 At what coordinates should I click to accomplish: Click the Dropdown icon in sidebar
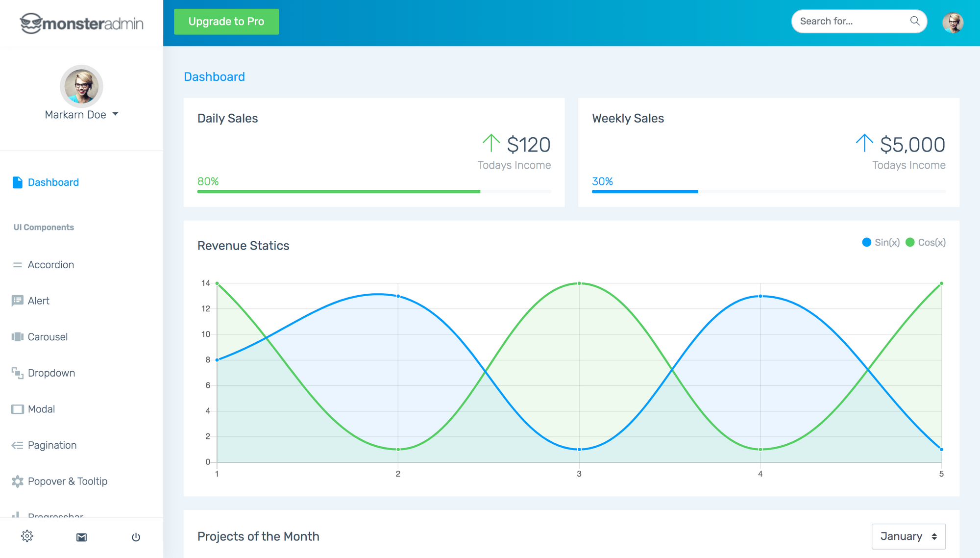tap(18, 373)
